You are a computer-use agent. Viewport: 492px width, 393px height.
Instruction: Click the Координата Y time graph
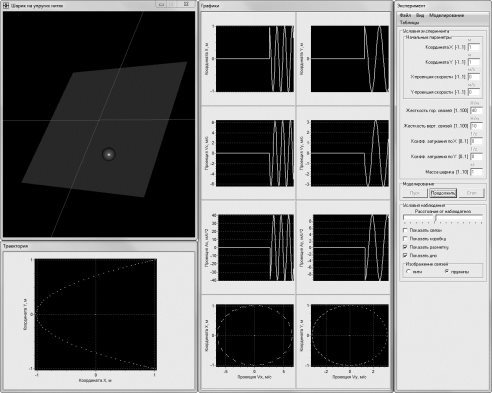click(350, 59)
